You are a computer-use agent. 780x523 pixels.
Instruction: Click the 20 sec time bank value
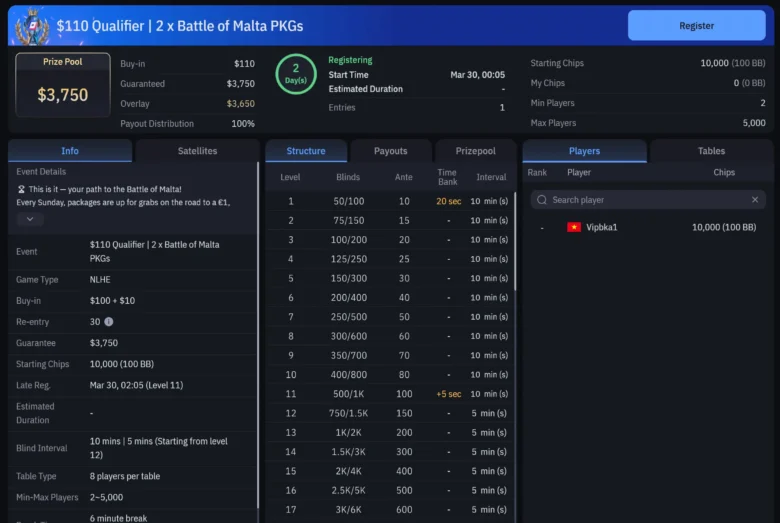[449, 201]
